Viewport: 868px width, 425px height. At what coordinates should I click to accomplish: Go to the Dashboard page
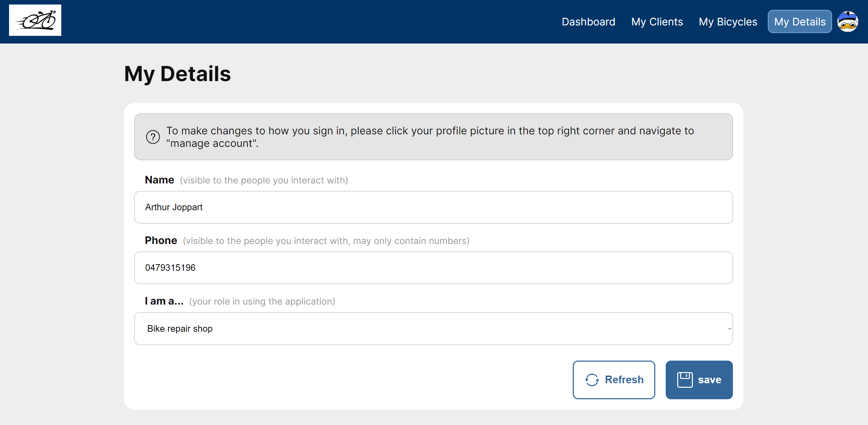(588, 22)
